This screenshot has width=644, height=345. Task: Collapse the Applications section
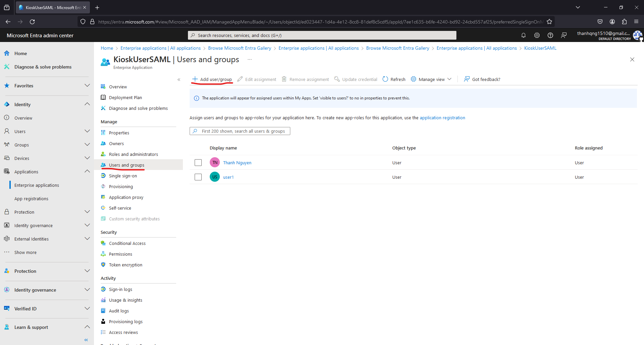(87, 172)
